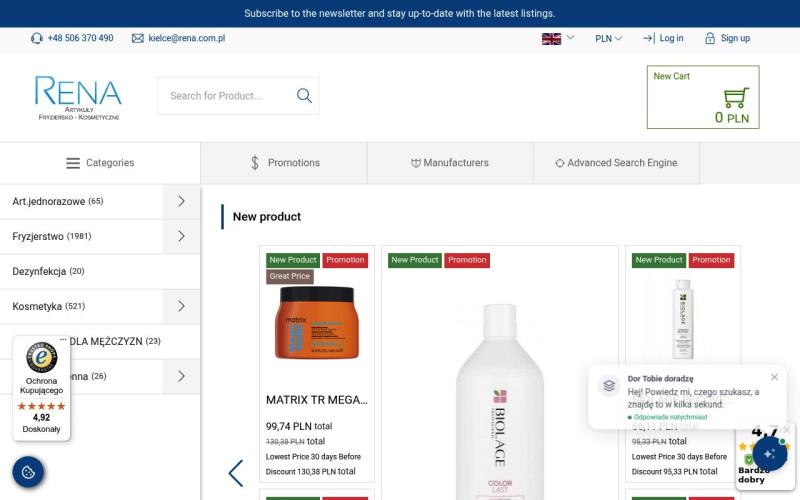Open the chat assistant sparkle button

pos(770,453)
